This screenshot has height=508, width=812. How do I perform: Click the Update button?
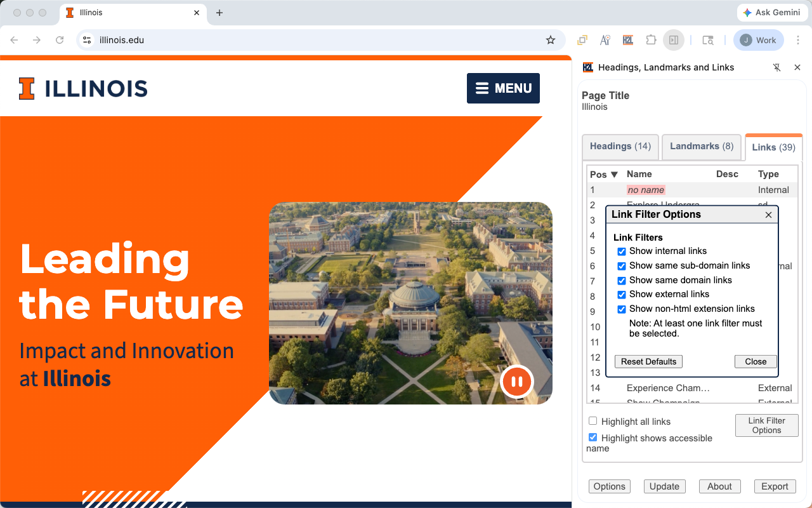[x=664, y=486]
